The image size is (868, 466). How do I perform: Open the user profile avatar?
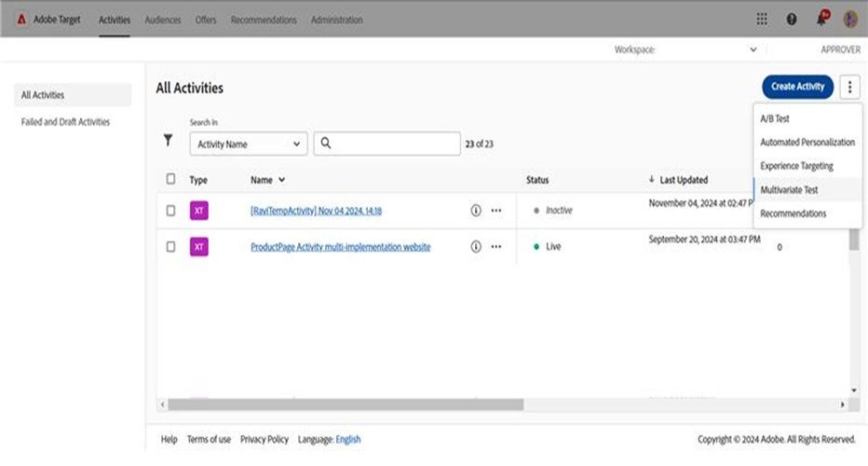[x=850, y=20]
